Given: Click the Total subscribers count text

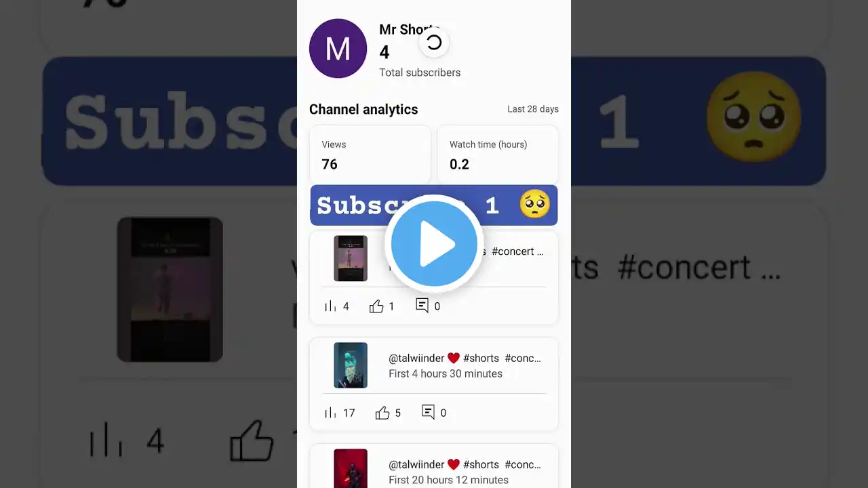Looking at the screenshot, I should (x=420, y=73).
